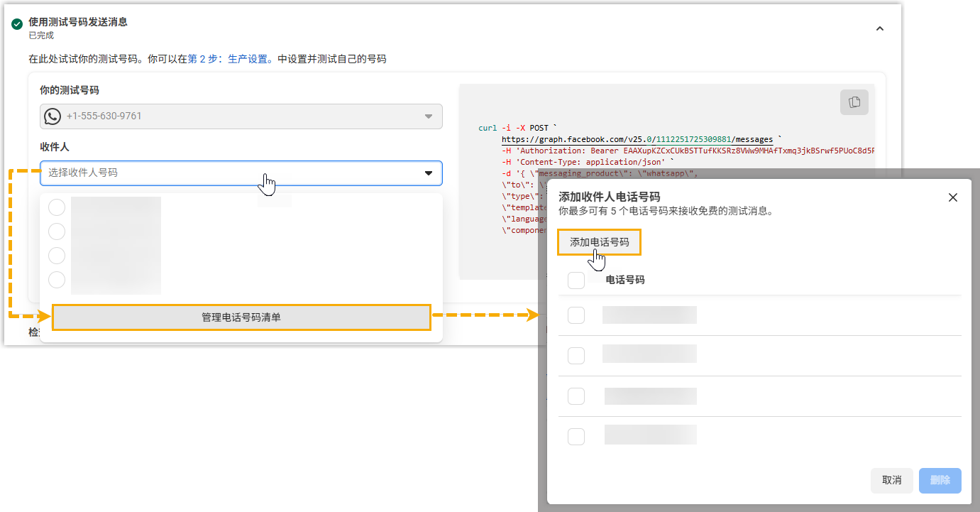This screenshot has height=512, width=980.
Task: Copy the curl code snippet
Action: (x=854, y=102)
